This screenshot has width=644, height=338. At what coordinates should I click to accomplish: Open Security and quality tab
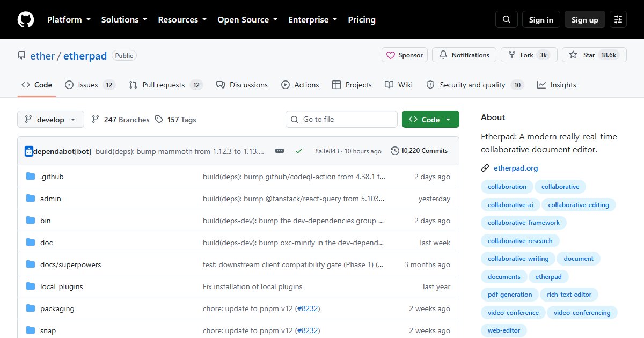475,85
